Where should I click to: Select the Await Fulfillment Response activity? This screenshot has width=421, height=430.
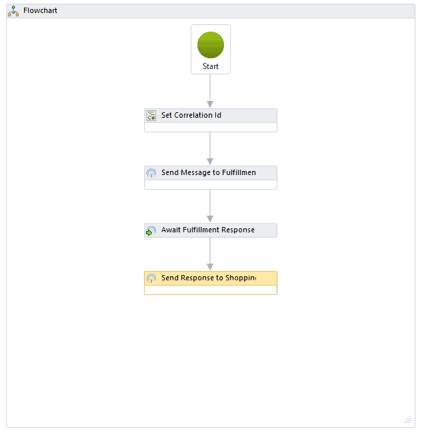click(211, 230)
